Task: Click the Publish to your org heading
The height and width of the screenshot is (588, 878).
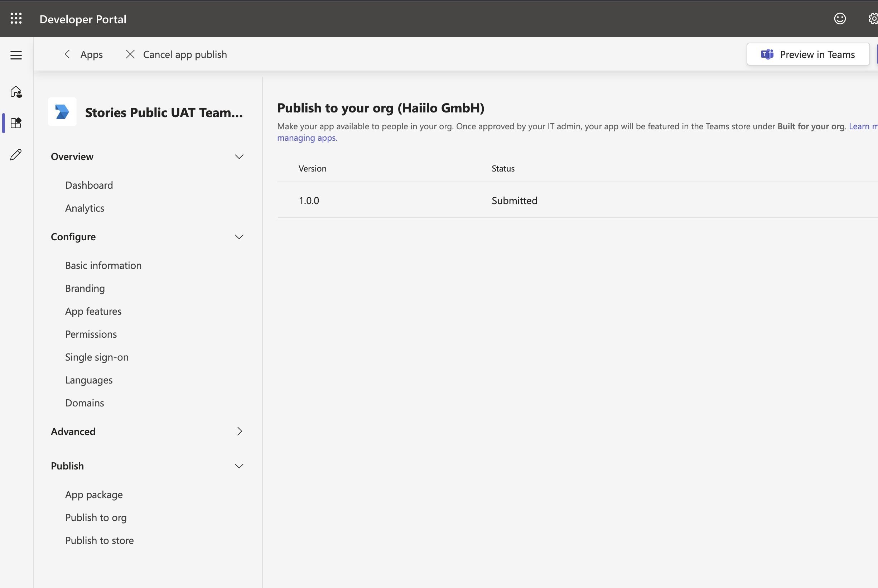Action: [x=381, y=108]
